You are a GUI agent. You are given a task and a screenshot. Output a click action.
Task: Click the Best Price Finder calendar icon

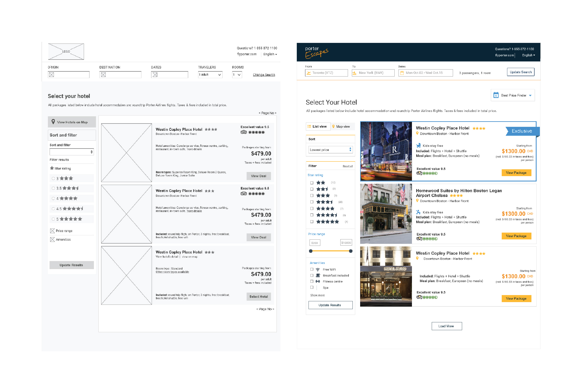pyautogui.click(x=496, y=95)
